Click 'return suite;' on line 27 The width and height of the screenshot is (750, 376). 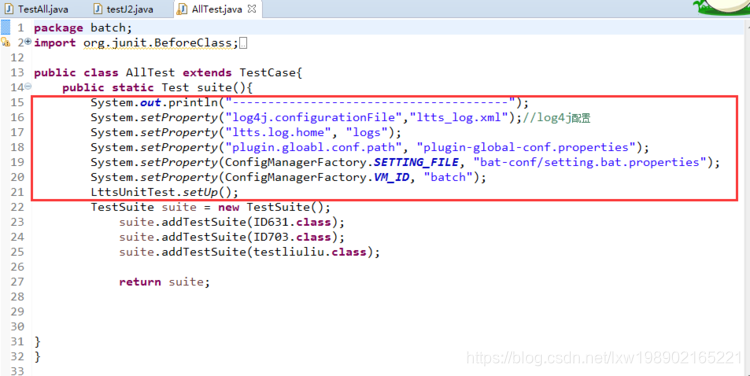tap(165, 282)
